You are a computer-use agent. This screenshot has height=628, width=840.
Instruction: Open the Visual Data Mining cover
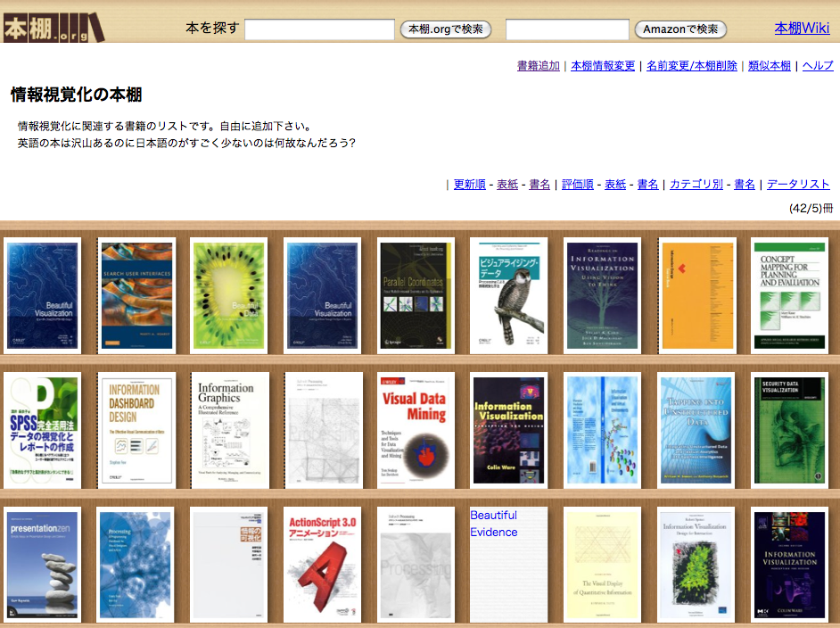coord(416,430)
